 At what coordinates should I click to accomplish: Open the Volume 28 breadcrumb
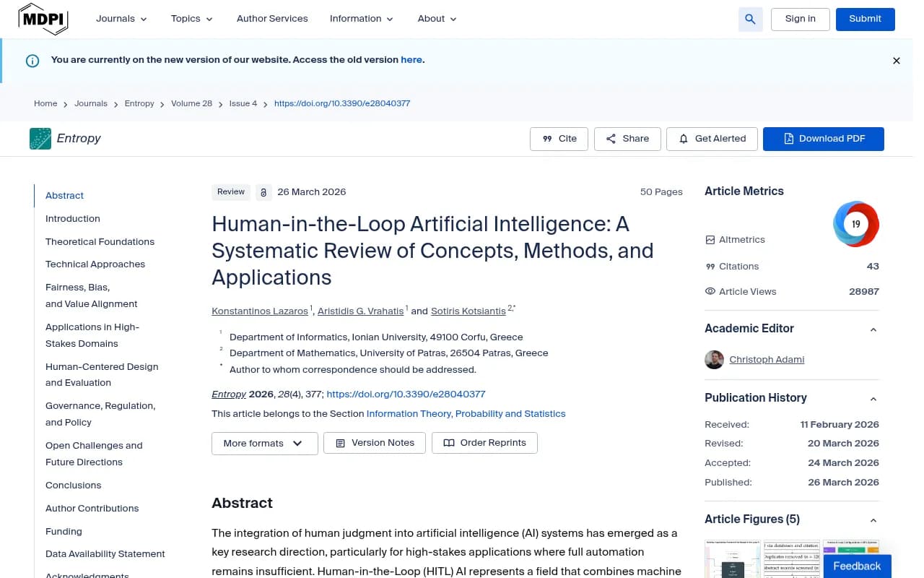(191, 104)
